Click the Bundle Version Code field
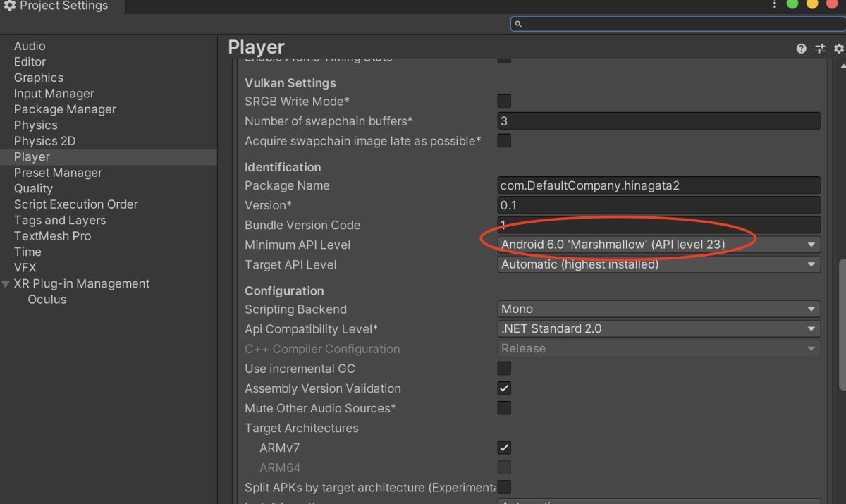 pyautogui.click(x=659, y=225)
